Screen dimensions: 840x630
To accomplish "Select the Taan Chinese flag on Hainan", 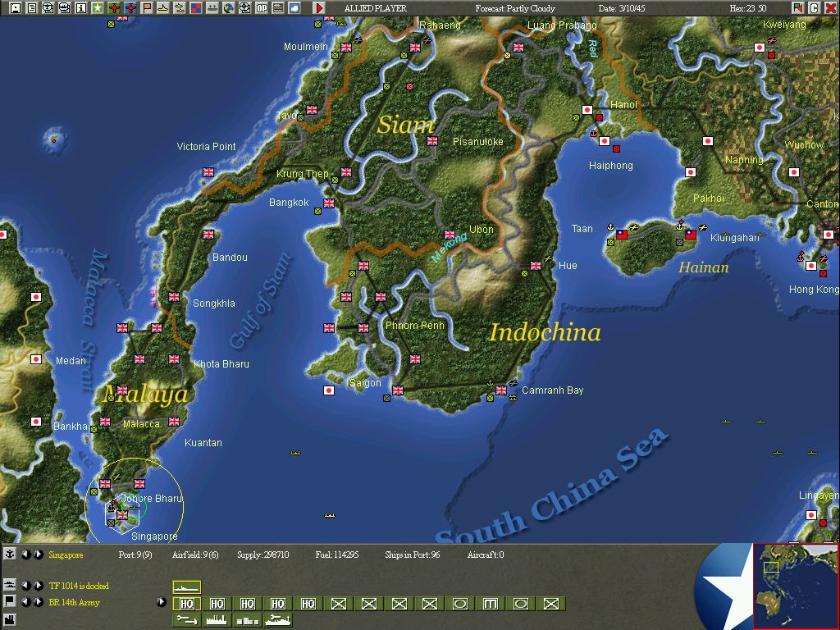I will click(x=622, y=234).
